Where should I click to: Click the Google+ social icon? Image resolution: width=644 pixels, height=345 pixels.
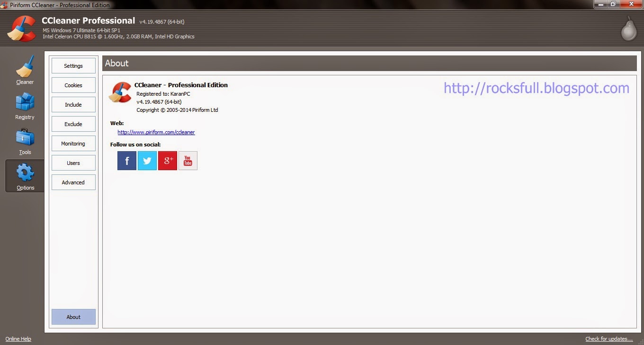point(168,160)
